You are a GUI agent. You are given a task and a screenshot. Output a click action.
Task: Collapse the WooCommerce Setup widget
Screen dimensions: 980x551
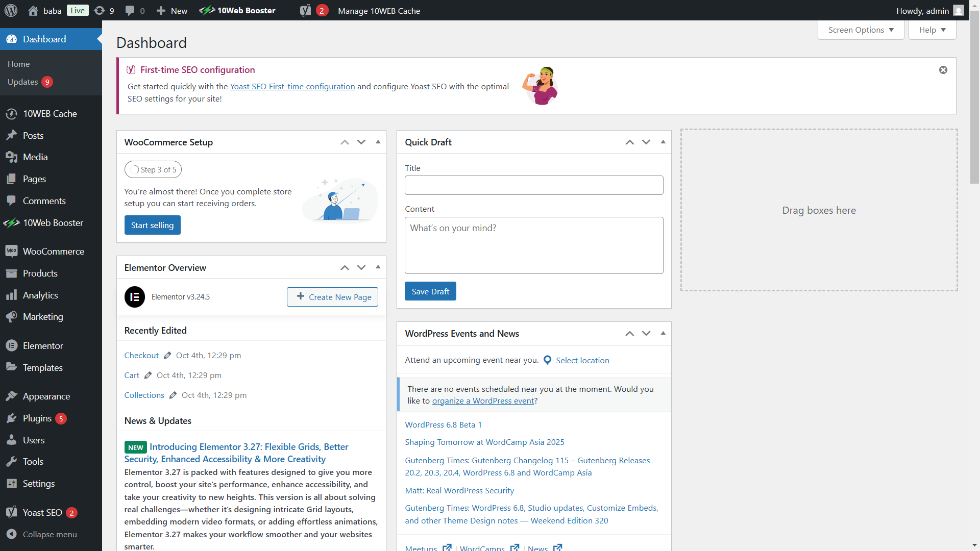click(x=378, y=142)
